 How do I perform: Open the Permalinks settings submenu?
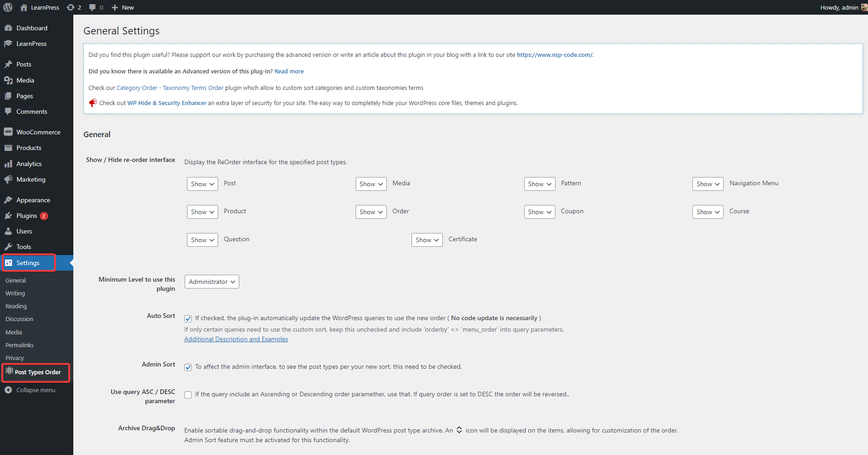click(x=20, y=345)
